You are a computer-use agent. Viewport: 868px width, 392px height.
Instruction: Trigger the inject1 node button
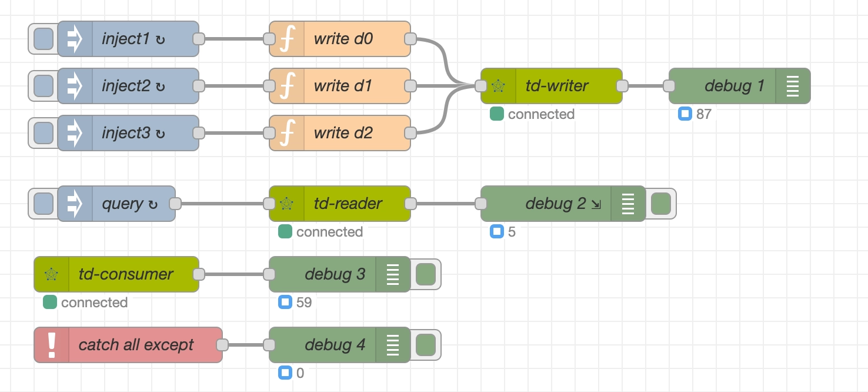pos(43,39)
